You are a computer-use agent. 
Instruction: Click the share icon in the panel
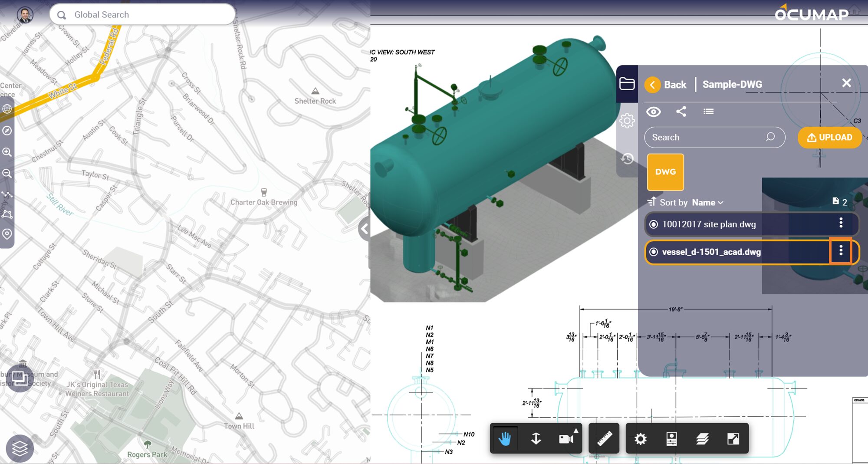(681, 112)
